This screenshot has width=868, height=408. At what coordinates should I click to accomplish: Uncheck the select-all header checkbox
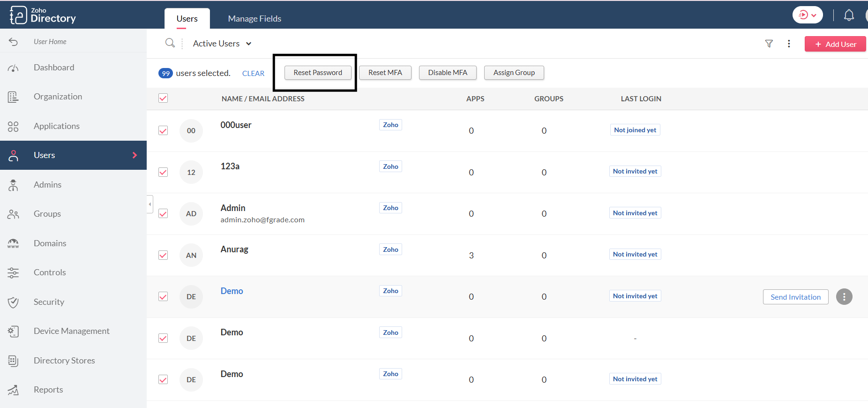[163, 98]
